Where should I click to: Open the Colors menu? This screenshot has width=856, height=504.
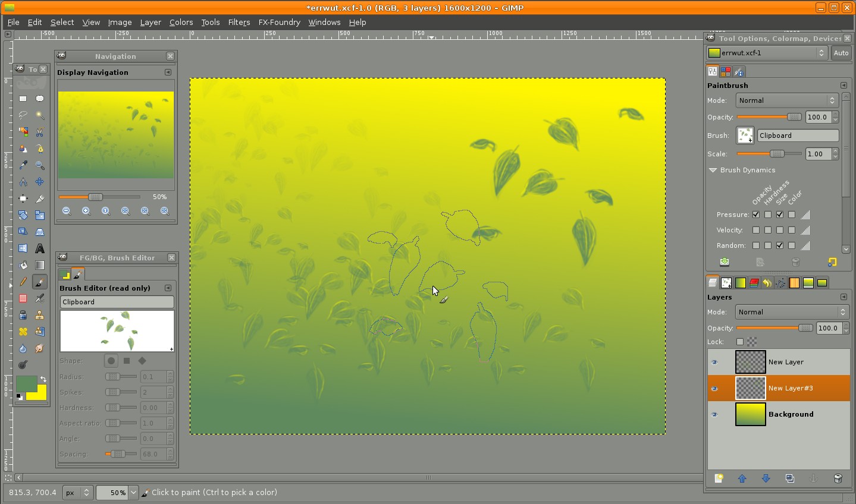[x=181, y=22]
